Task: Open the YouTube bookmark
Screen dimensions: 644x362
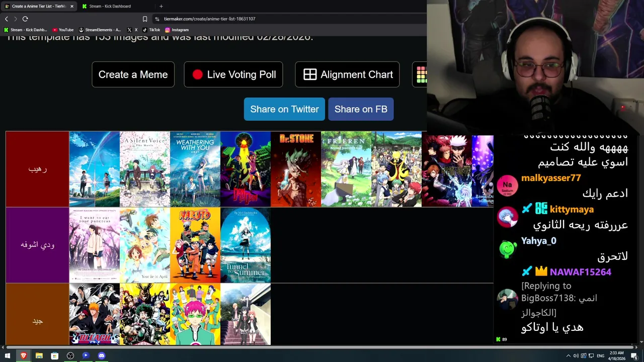Action: tap(63, 30)
